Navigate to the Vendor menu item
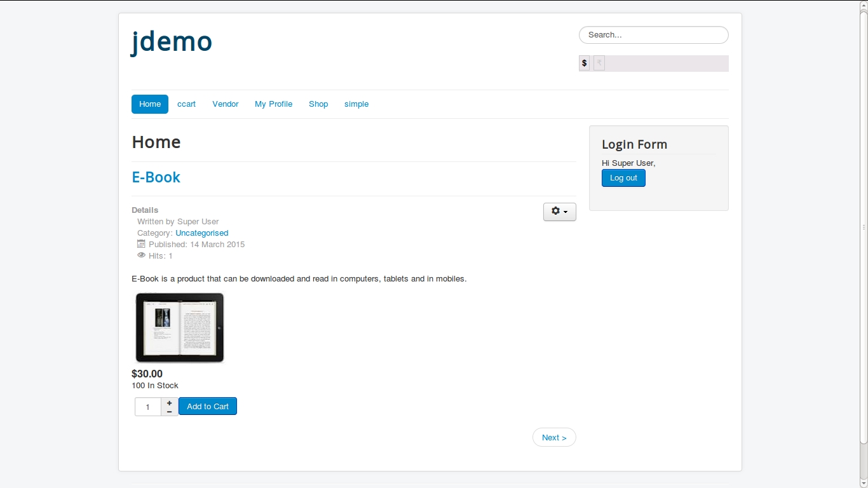868x488 pixels. (226, 104)
